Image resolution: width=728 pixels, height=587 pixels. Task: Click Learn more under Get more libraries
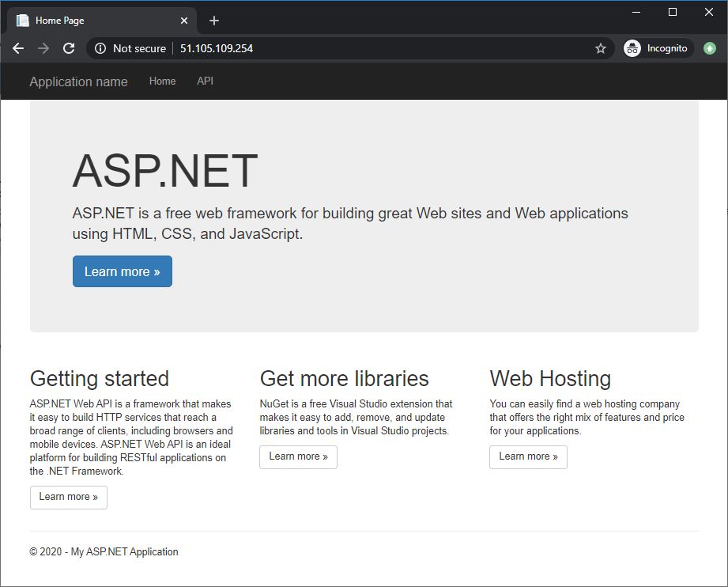[x=298, y=456]
